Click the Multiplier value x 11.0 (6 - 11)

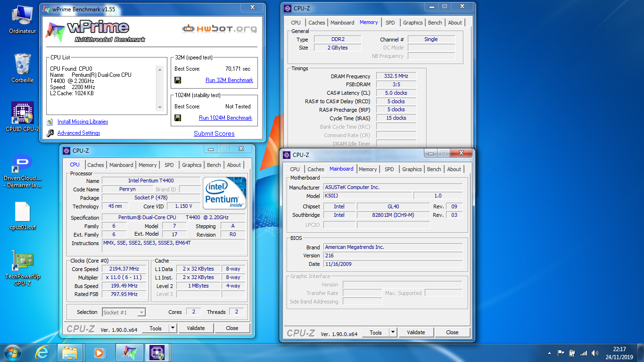pyautogui.click(x=124, y=277)
